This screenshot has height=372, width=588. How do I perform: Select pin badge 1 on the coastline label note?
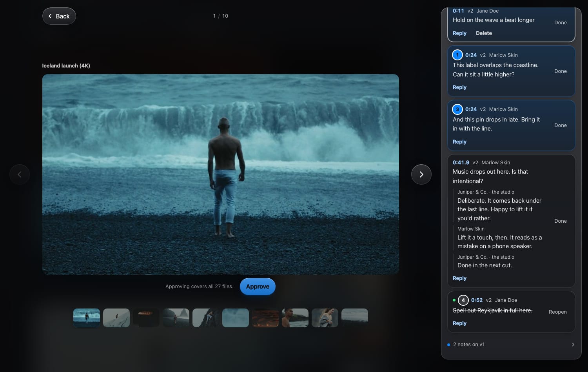(x=457, y=55)
